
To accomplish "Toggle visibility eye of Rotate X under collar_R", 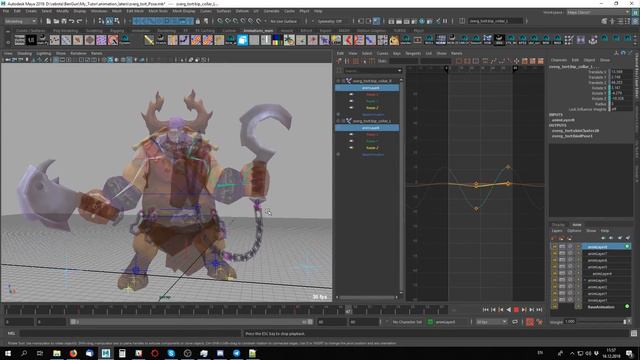I will (x=351, y=94).
